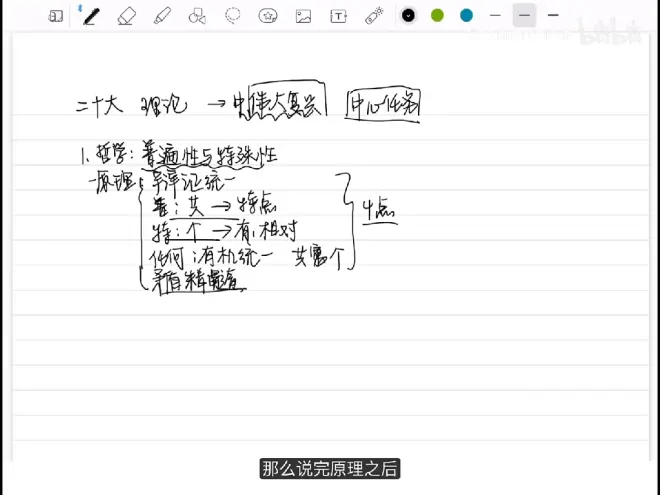Choose the green pen color

click(437, 15)
